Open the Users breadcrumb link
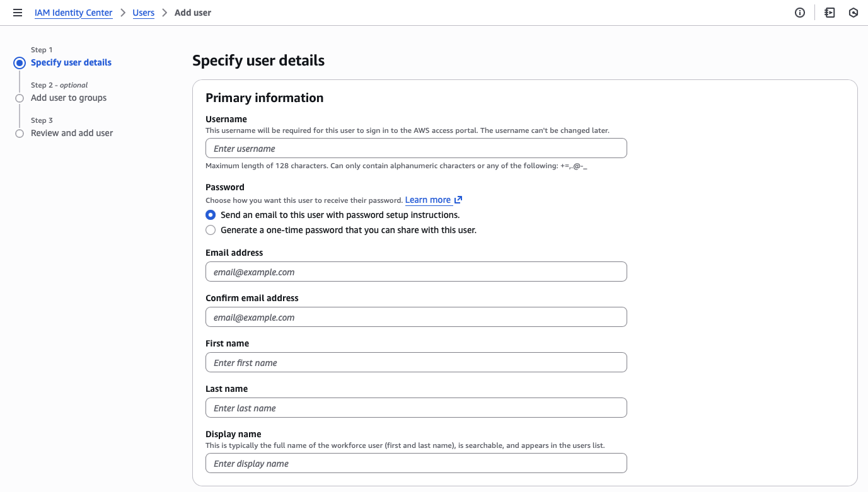 tap(143, 12)
